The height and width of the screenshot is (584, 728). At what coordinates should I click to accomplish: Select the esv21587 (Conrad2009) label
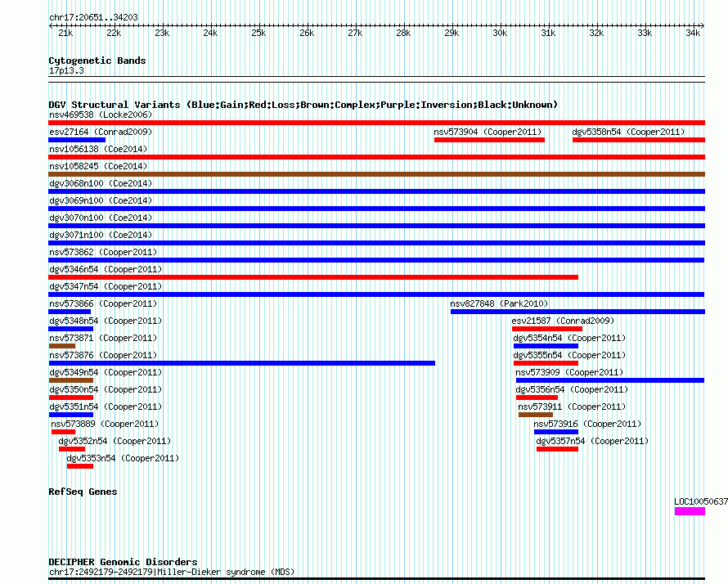[x=563, y=321]
